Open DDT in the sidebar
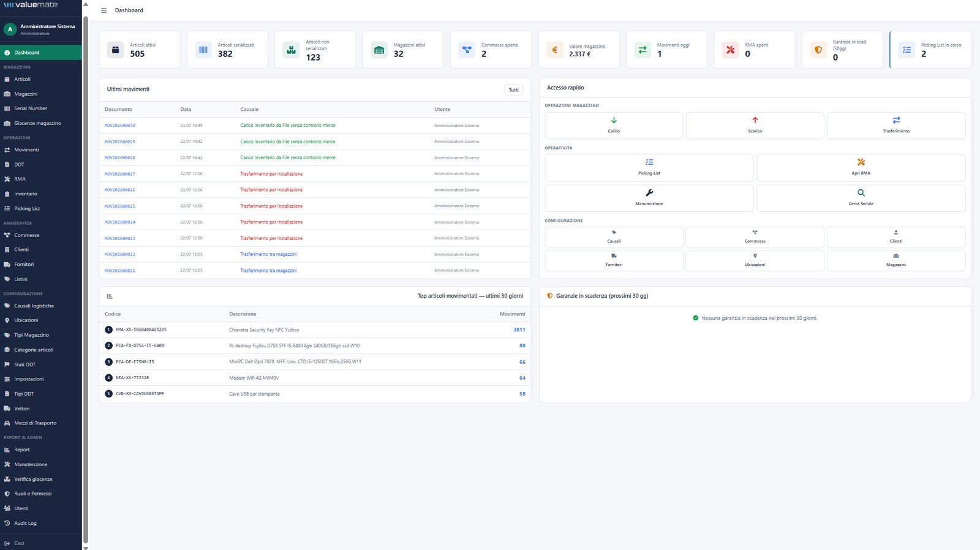Viewport: 980px width, 550px height. (x=40, y=164)
